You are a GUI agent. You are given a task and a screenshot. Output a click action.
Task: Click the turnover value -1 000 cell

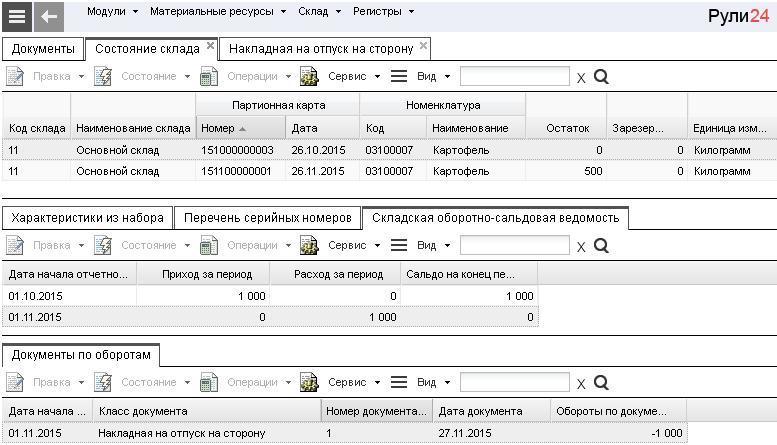tap(618, 433)
